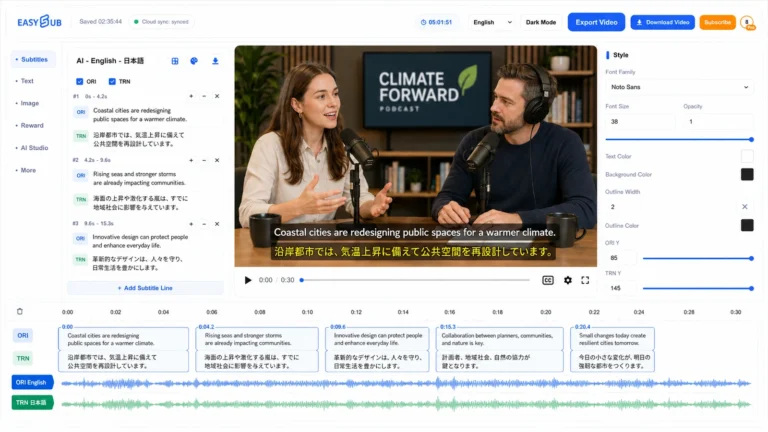The height and width of the screenshot is (432, 768).
Task: Select timeline clip starting at 0:04.2
Action: tap(257, 350)
